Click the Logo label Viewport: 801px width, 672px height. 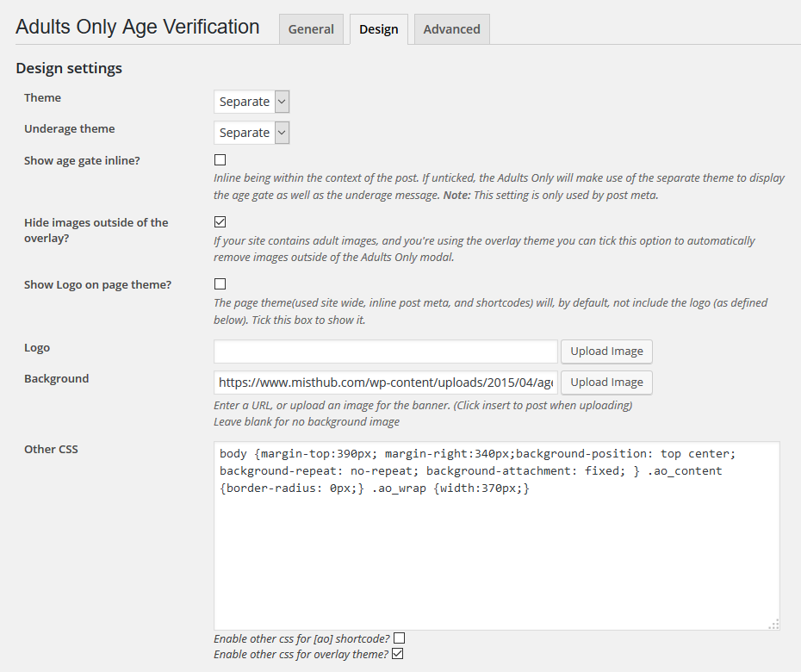click(37, 347)
